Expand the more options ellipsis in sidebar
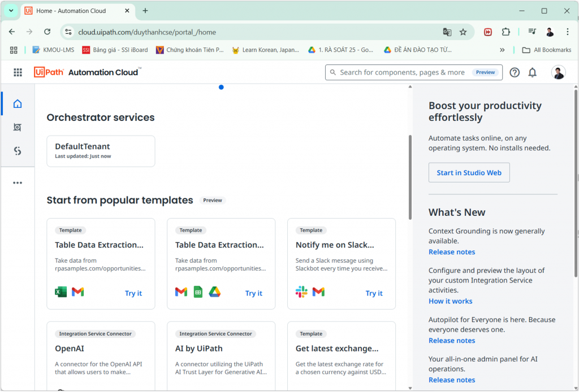The height and width of the screenshot is (392, 579). point(18,182)
